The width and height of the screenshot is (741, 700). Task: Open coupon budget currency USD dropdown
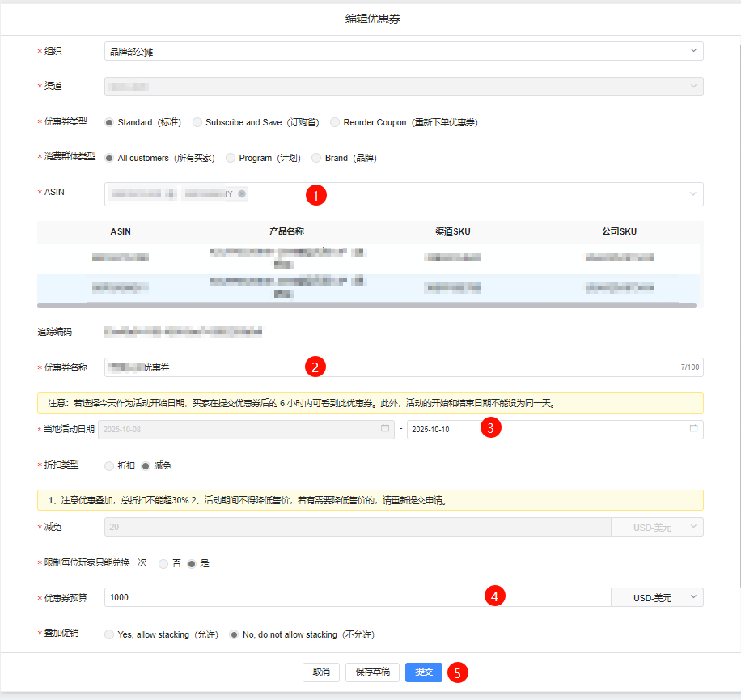click(657, 597)
